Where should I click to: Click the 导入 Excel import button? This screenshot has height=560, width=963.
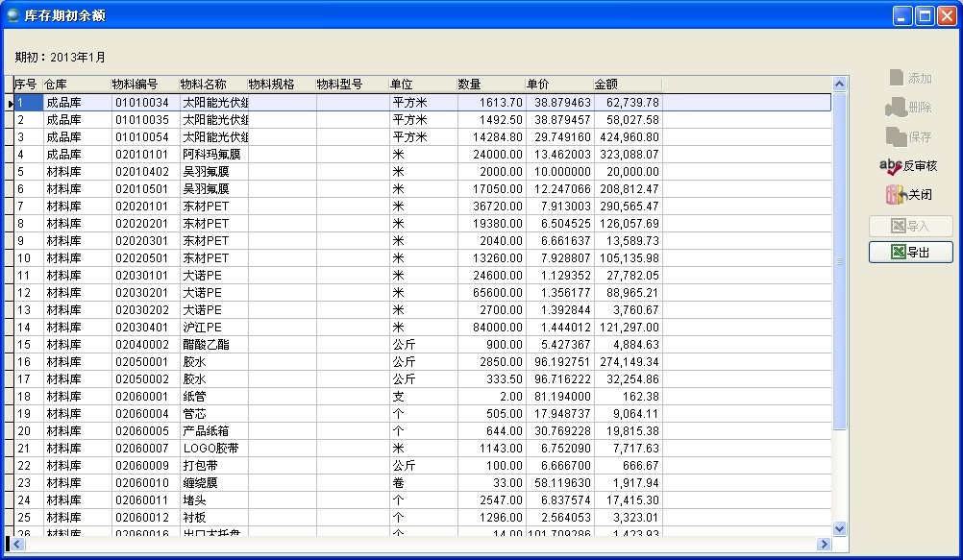point(910,227)
